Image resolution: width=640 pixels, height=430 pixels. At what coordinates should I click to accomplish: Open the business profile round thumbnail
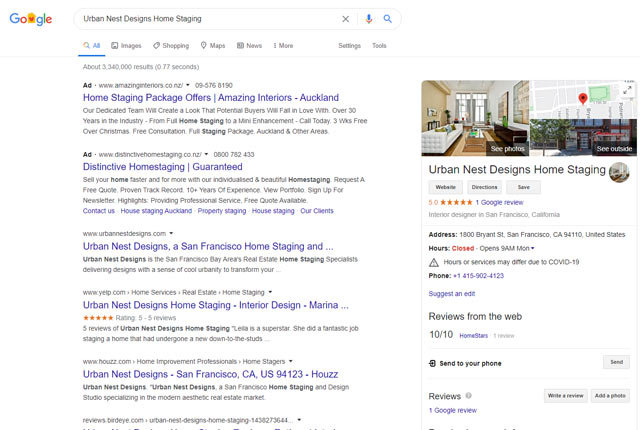tap(619, 172)
